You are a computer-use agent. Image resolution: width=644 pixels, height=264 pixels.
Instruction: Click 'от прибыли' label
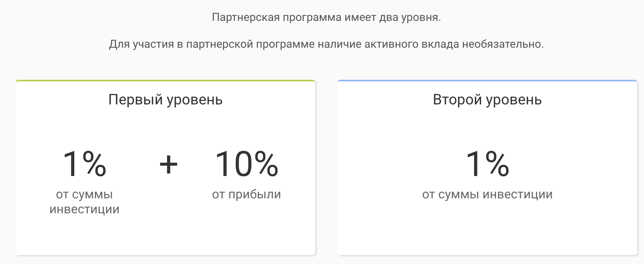tap(247, 195)
